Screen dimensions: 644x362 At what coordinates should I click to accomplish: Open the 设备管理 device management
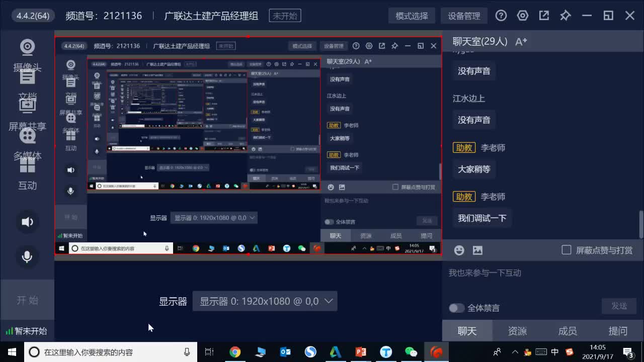pos(464,16)
